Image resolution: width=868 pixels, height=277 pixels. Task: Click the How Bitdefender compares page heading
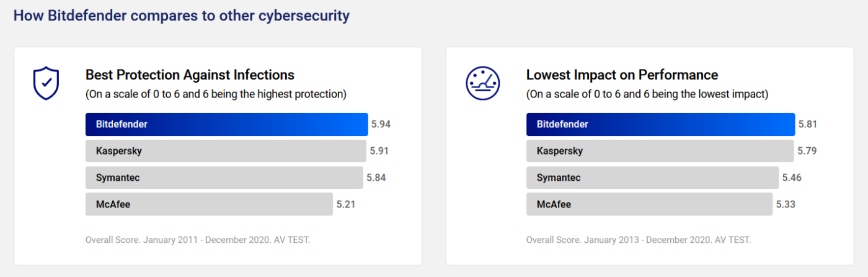click(x=181, y=16)
